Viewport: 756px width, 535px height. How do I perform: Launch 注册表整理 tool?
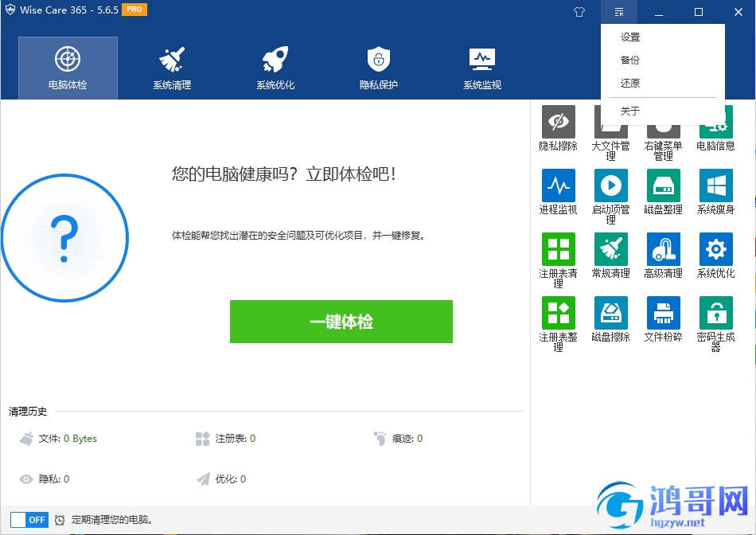[x=559, y=324]
